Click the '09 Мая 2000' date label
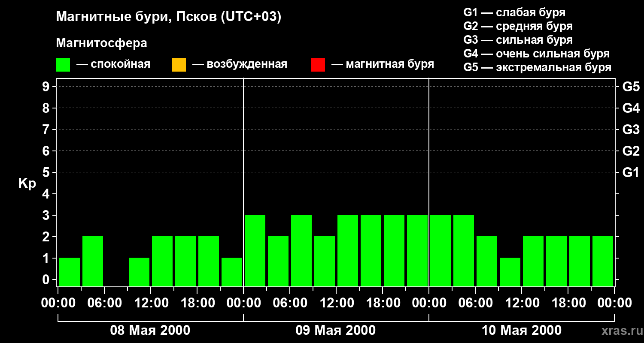The width and height of the screenshot is (644, 343). (336, 330)
